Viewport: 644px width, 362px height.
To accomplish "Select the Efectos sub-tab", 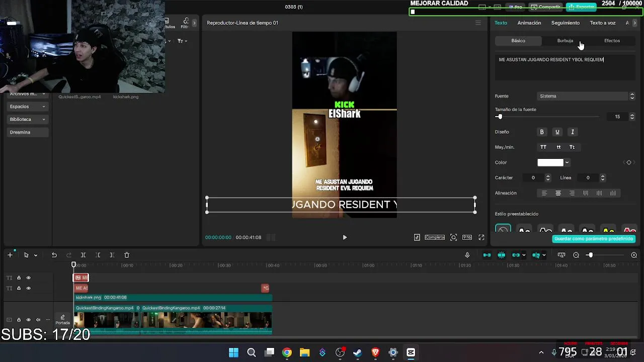I will pyautogui.click(x=612, y=41).
